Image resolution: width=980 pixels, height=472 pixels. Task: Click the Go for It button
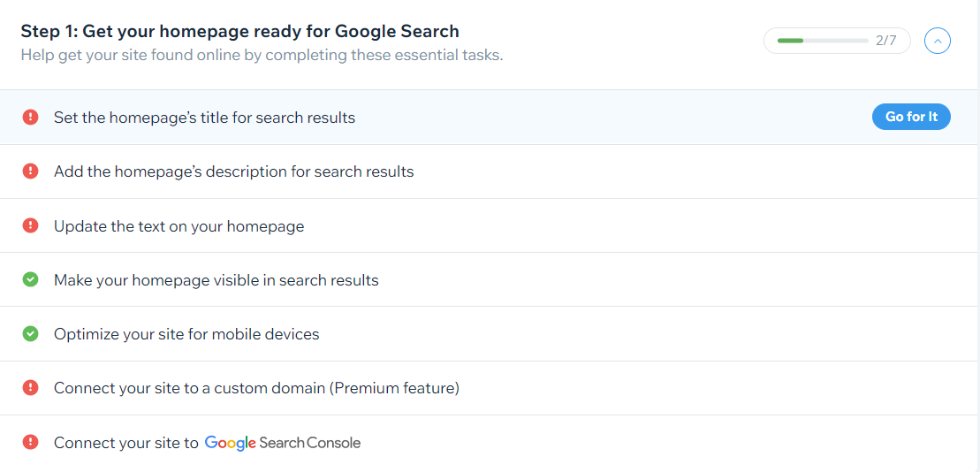point(911,117)
